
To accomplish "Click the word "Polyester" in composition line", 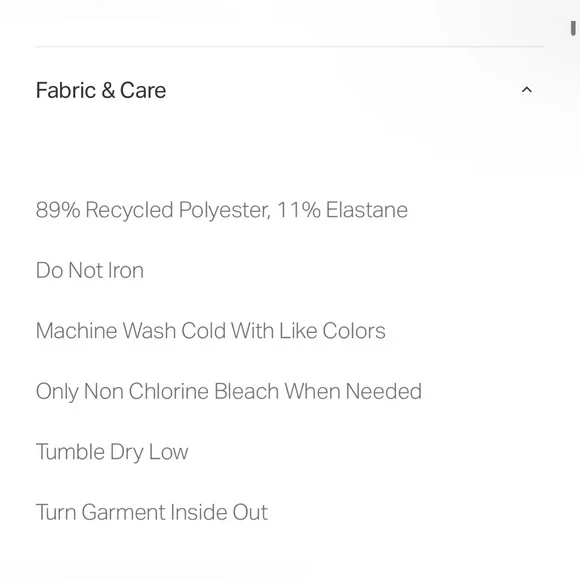I will coord(225,210).
